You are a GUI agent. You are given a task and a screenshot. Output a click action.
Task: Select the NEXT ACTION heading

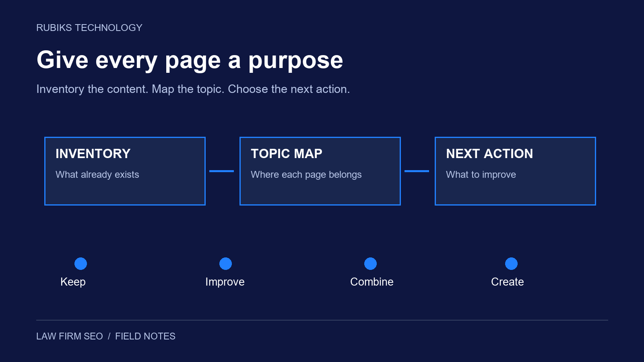coord(489,154)
